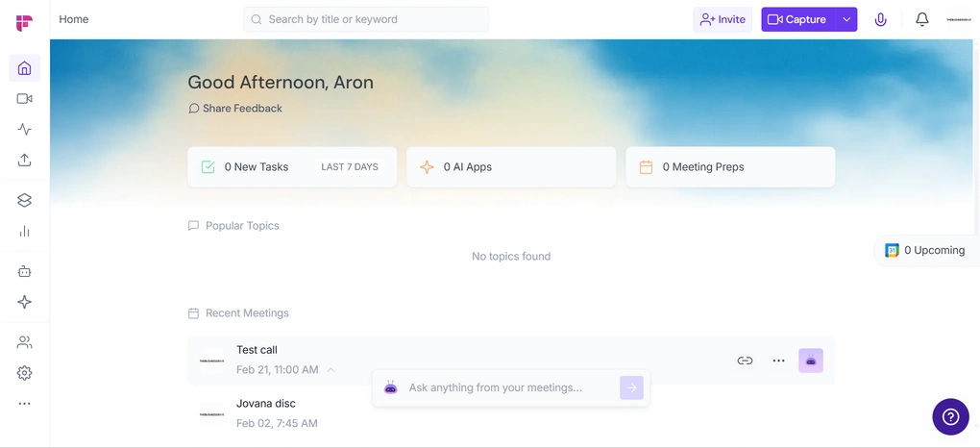This screenshot has width=980, height=448.
Task: Open the Home icon in the sidebar
Action: click(x=24, y=67)
